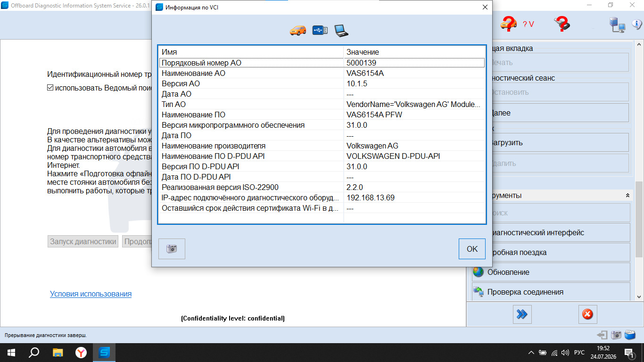Click the red cancel X button
The width and height of the screenshot is (644, 362).
587,314
